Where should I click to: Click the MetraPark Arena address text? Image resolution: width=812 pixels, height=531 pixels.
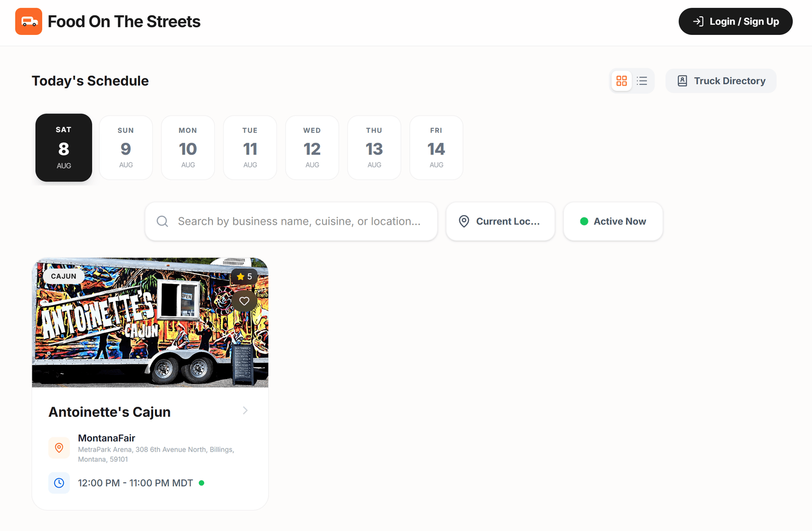click(156, 454)
